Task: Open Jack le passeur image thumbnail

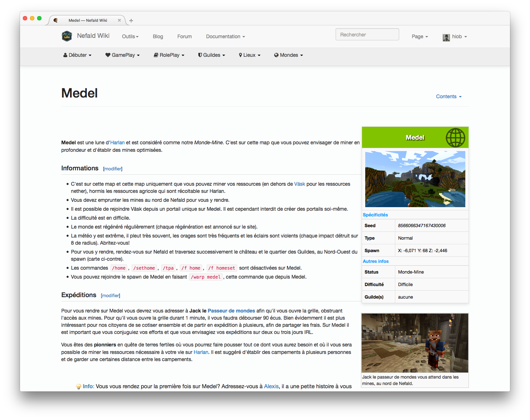Action: (x=415, y=343)
